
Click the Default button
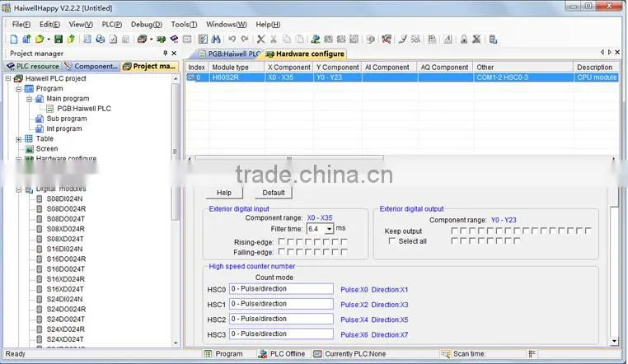click(x=274, y=193)
